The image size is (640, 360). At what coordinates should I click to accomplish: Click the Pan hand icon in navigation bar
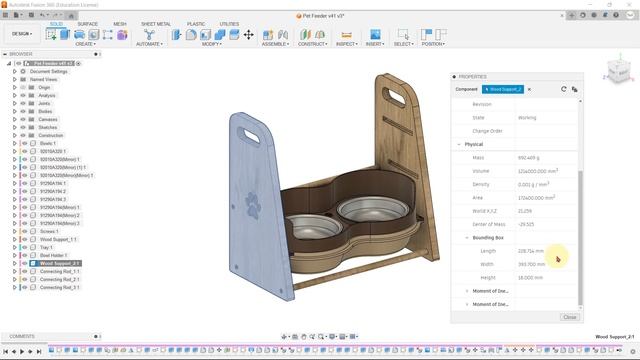[303, 336]
